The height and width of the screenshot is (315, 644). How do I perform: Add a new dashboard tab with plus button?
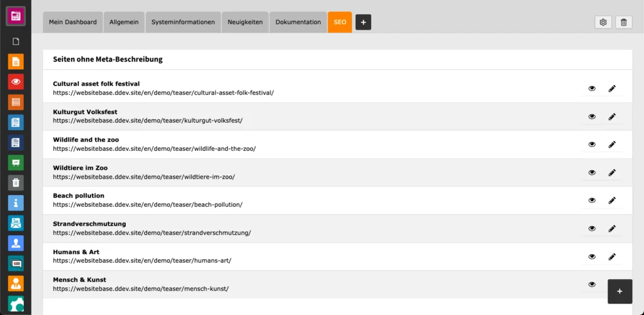[363, 22]
